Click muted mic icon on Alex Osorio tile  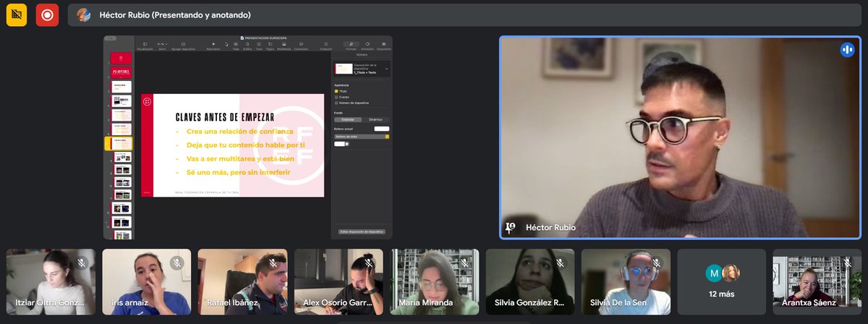click(x=369, y=263)
